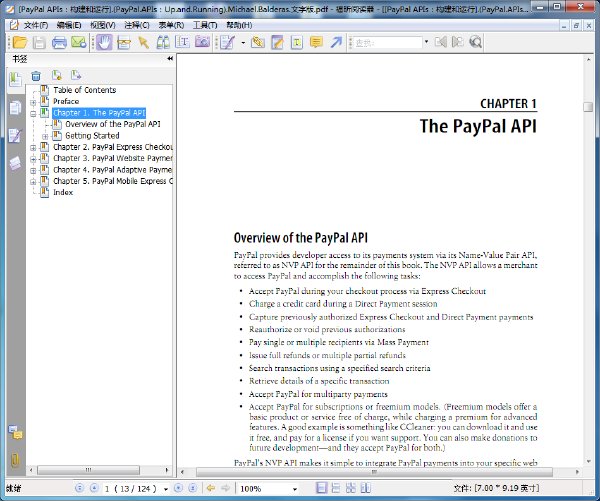Open the 工具(T) Tools menu
Screen dimensions: 600x501
pyautogui.click(x=205, y=25)
